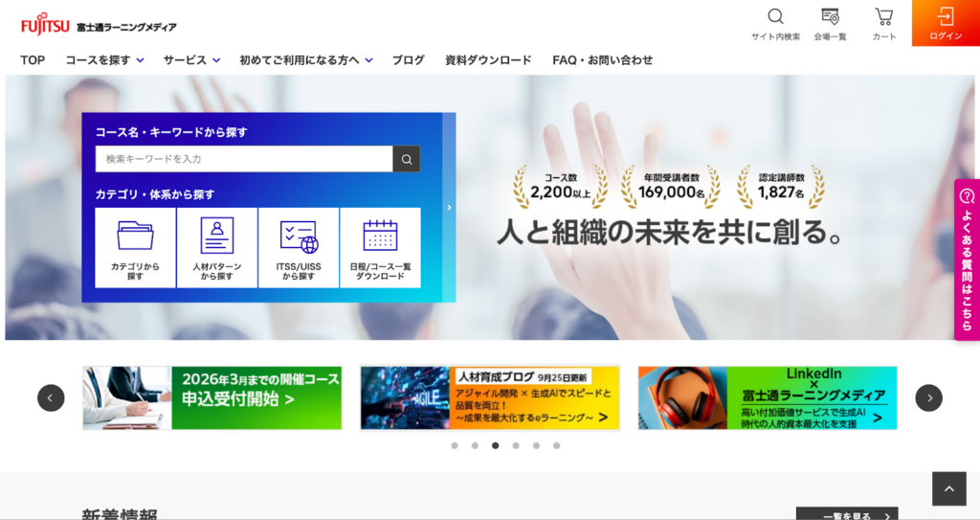Open the LinkedIn × 富士通ラーニングメディア banner
This screenshot has height=520, width=980.
click(768, 397)
